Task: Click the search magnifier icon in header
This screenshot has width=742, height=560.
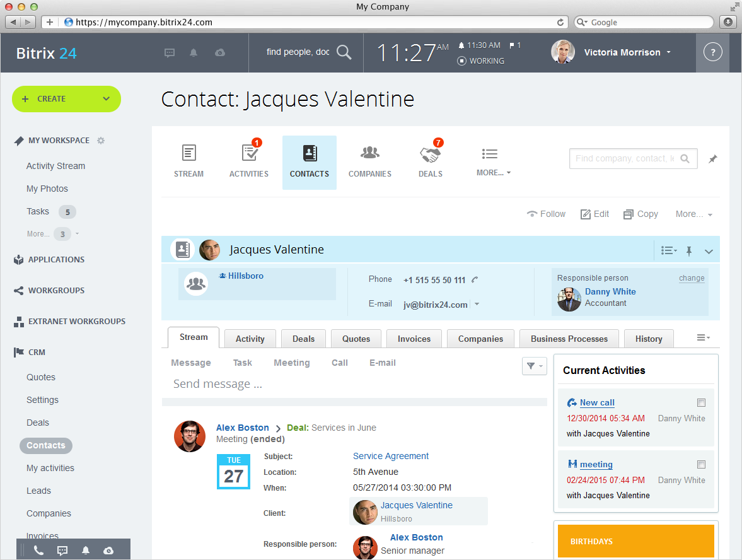Action: click(x=344, y=52)
